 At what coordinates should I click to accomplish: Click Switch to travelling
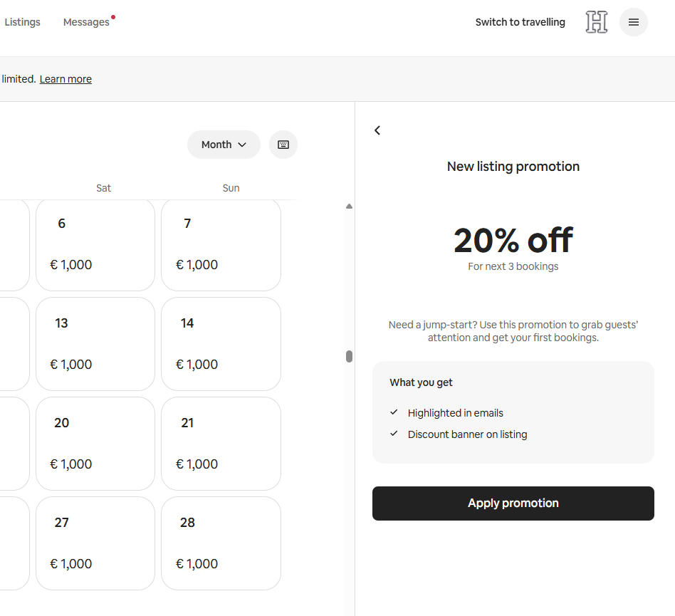(520, 22)
